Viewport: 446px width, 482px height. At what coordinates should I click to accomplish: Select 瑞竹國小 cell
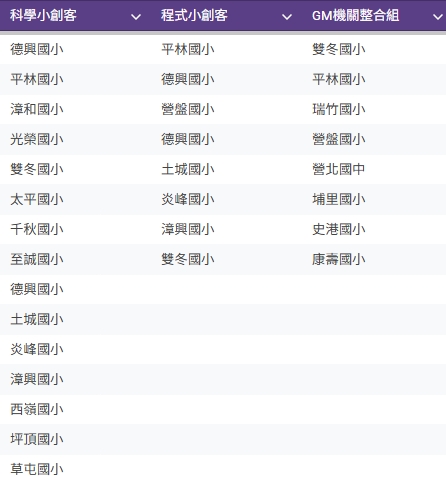point(339,109)
